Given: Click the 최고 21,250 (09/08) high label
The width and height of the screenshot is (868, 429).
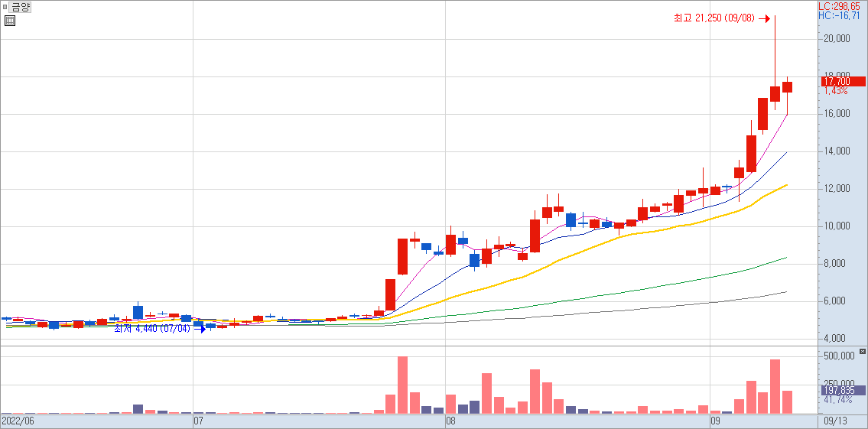Looking at the screenshot, I should tap(714, 18).
